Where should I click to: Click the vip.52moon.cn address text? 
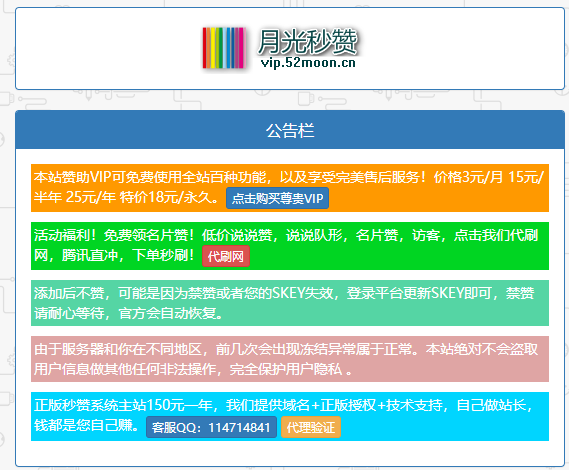tap(308, 62)
